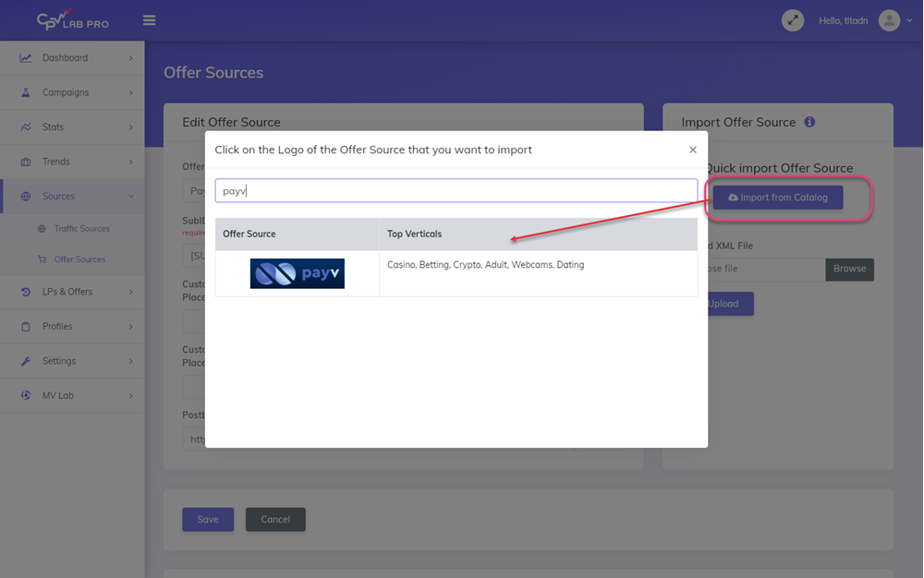The height and width of the screenshot is (578, 924).
Task: Click the CPV Lab Pro logo
Action: click(x=72, y=19)
